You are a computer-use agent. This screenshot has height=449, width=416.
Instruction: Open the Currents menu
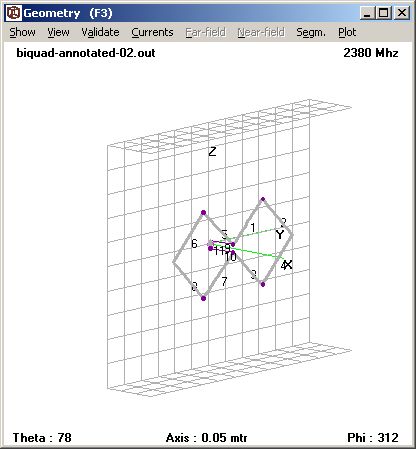pos(152,32)
